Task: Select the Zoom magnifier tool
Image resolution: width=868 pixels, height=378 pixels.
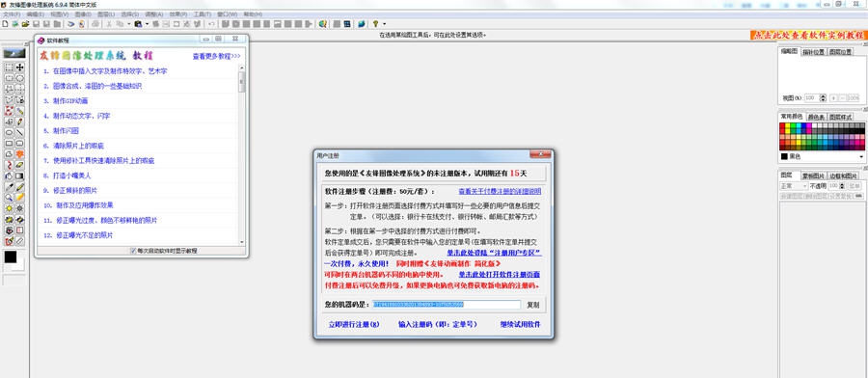Action: [x=9, y=197]
